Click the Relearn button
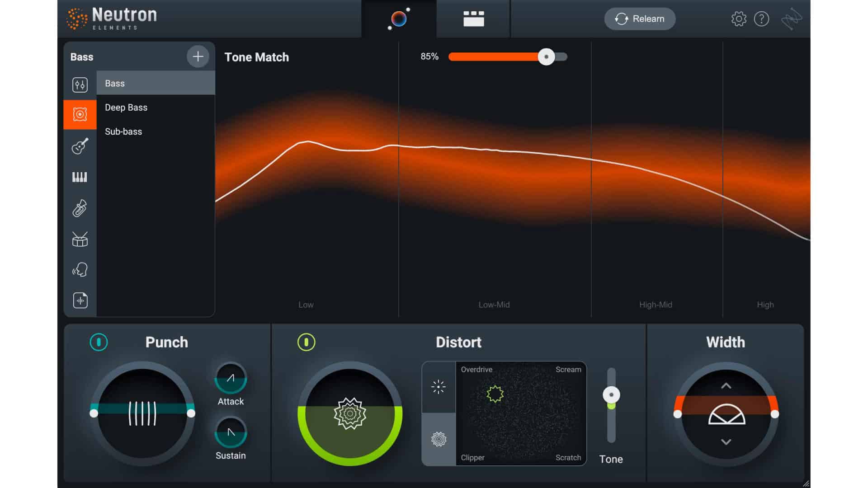The height and width of the screenshot is (488, 868). 640,19
